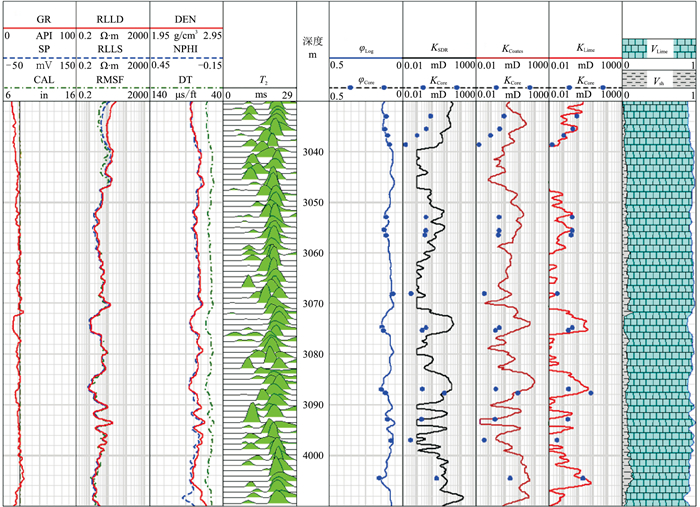Click the K_Coates permeability header
This screenshot has width=700, height=507.
[512, 47]
